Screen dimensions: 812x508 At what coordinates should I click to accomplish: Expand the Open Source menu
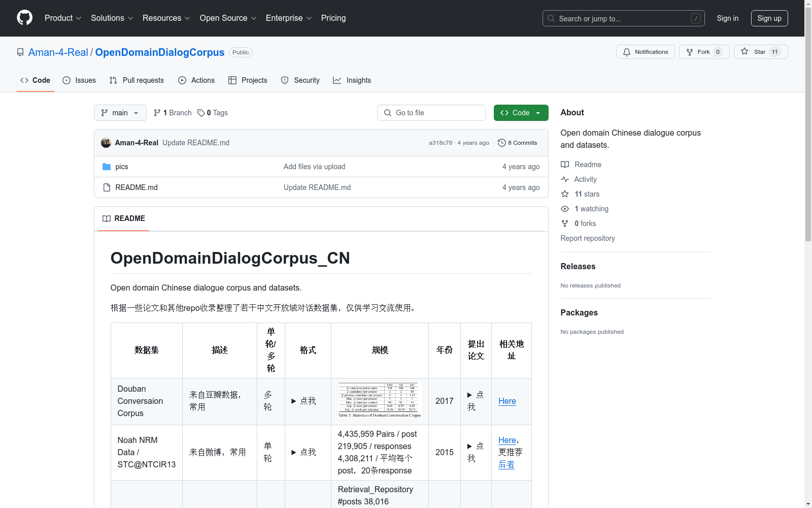coord(228,18)
